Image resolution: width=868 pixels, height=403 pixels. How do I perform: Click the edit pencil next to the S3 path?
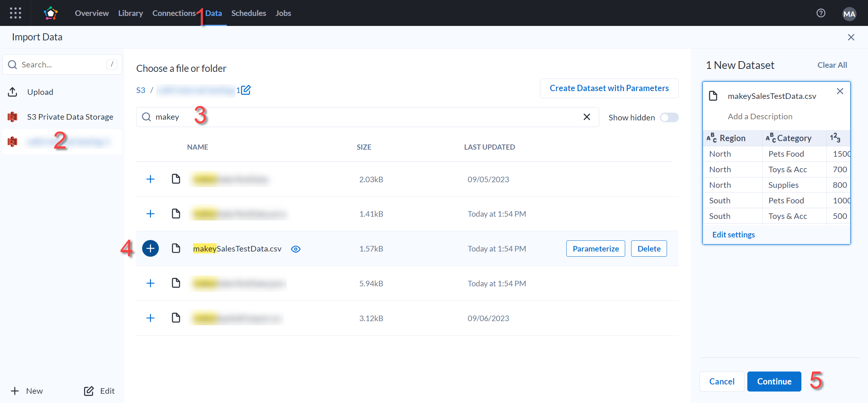pyautogui.click(x=245, y=90)
